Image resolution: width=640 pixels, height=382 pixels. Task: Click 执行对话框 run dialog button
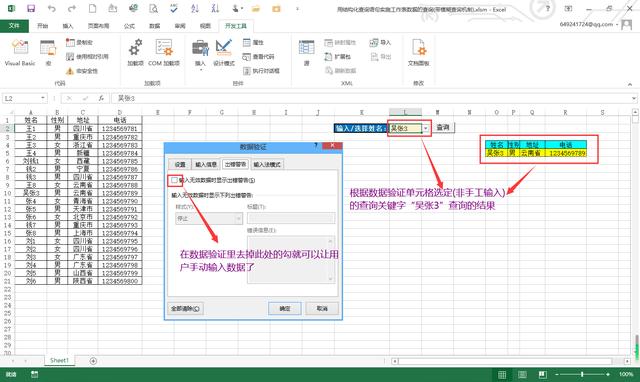point(261,71)
